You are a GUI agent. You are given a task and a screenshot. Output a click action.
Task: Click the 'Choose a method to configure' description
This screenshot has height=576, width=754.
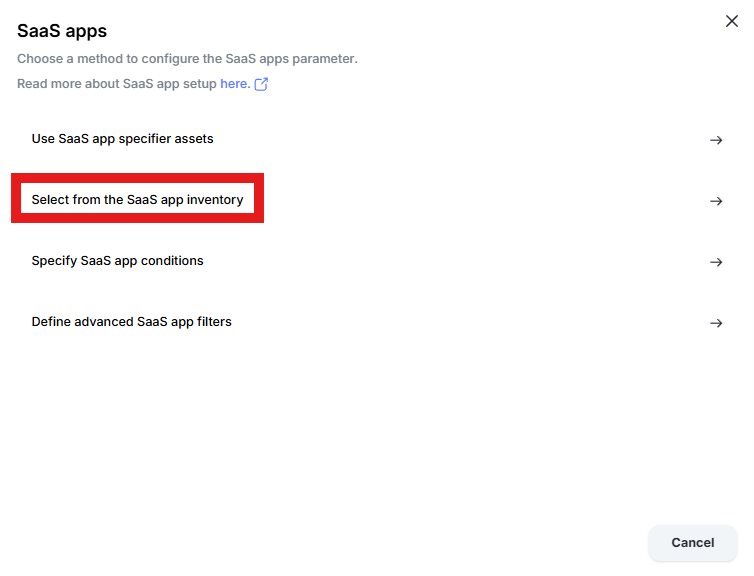point(188,59)
